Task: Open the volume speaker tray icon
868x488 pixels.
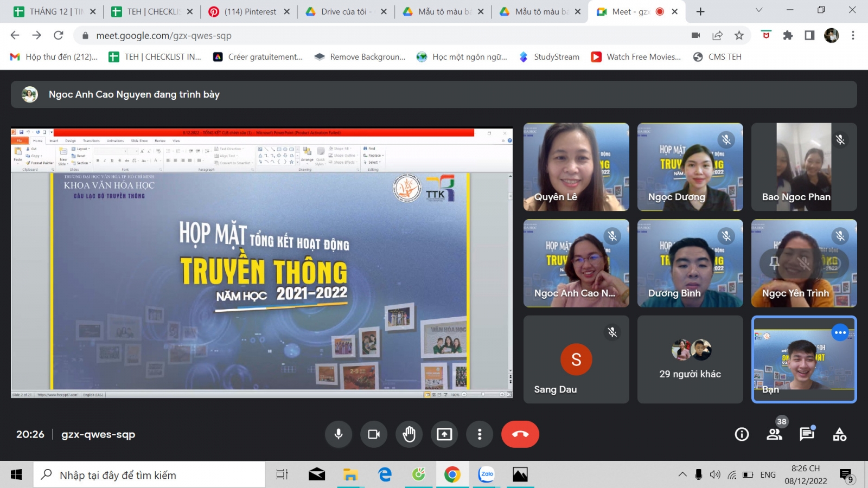Action: point(715,474)
